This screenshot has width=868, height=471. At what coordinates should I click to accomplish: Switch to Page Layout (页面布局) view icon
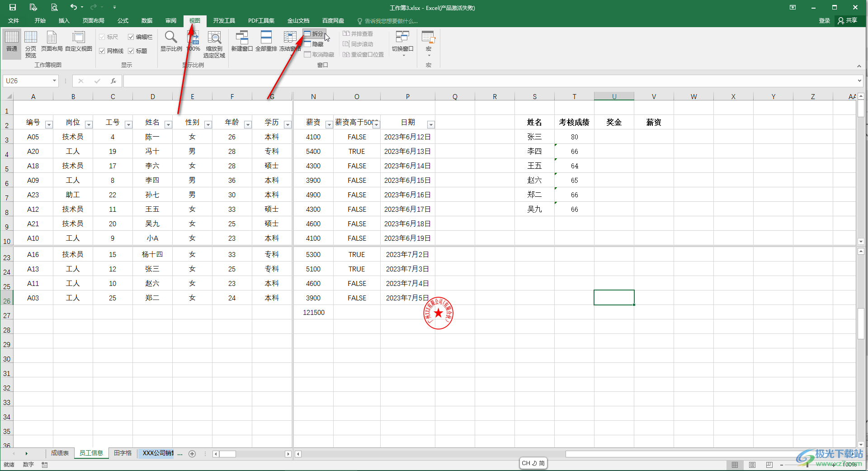pos(52,41)
